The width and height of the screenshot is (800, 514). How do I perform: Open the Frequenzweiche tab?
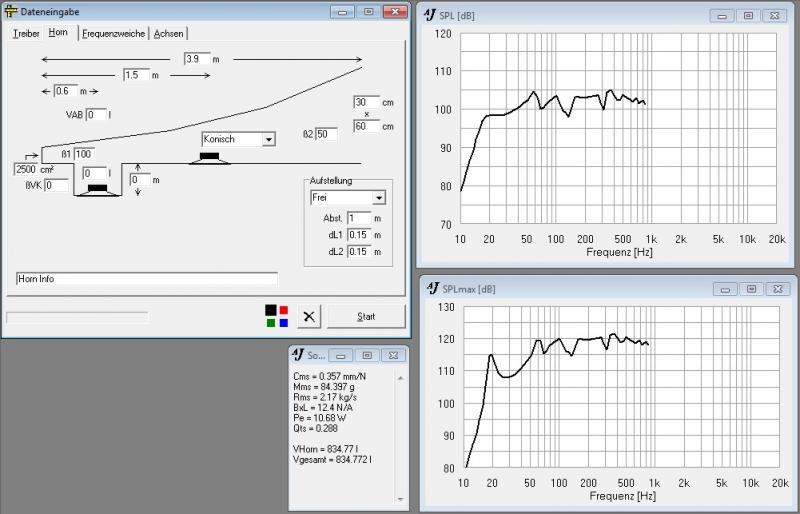point(114,34)
